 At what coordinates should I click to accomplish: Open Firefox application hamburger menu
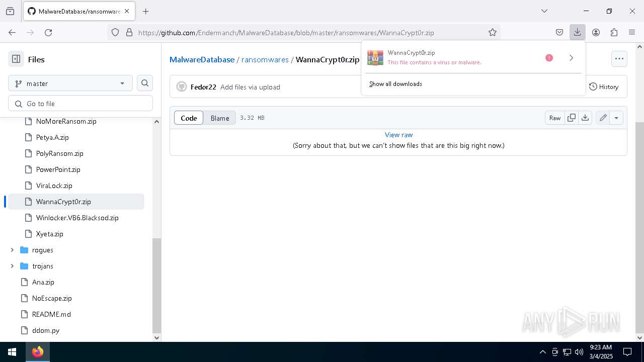click(632, 32)
